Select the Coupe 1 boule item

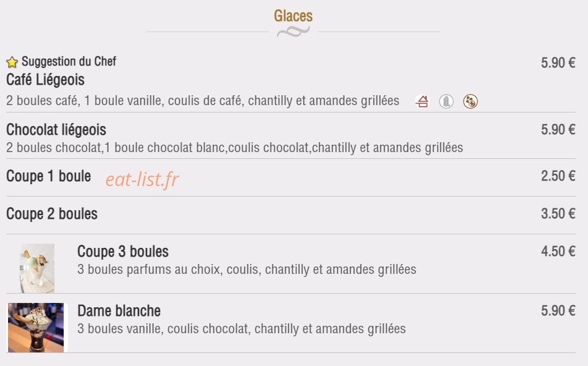pos(48,176)
